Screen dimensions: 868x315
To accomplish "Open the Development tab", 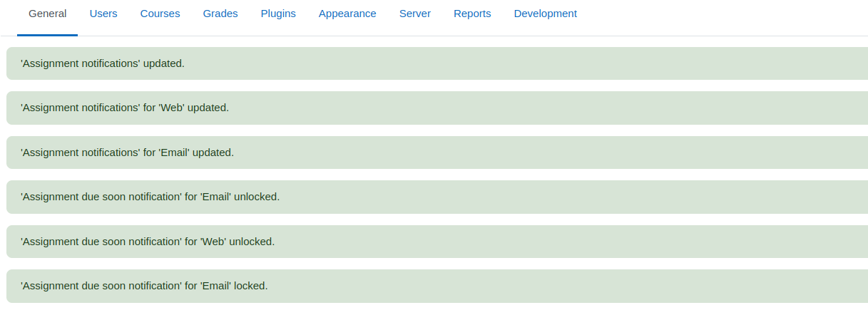I will (546, 14).
